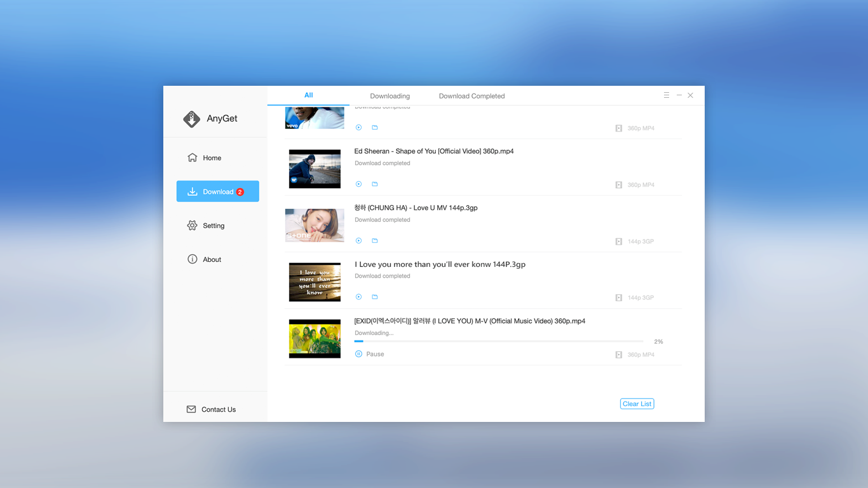This screenshot has height=488, width=868.
Task: Click film icon in the vevo row
Action: [618, 128]
